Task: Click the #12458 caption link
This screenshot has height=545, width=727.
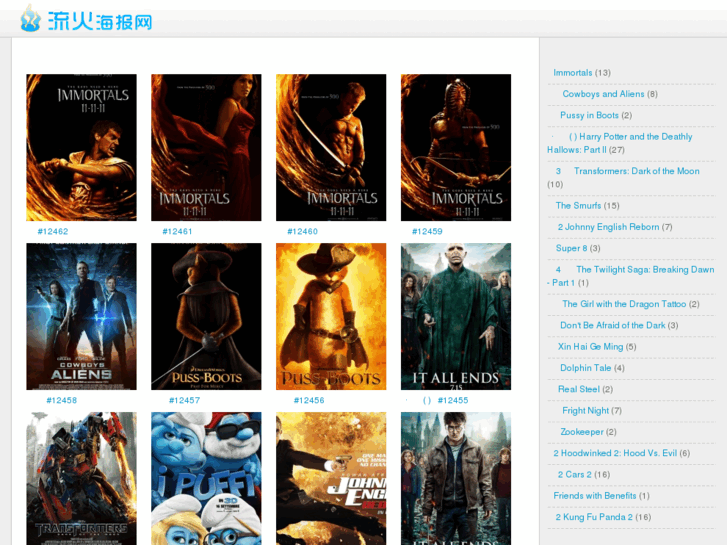Action: pyautogui.click(x=62, y=400)
